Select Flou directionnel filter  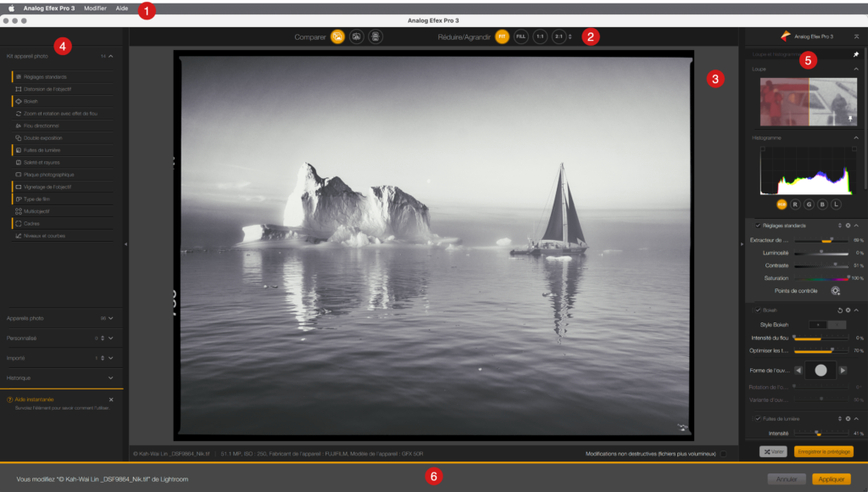point(63,126)
